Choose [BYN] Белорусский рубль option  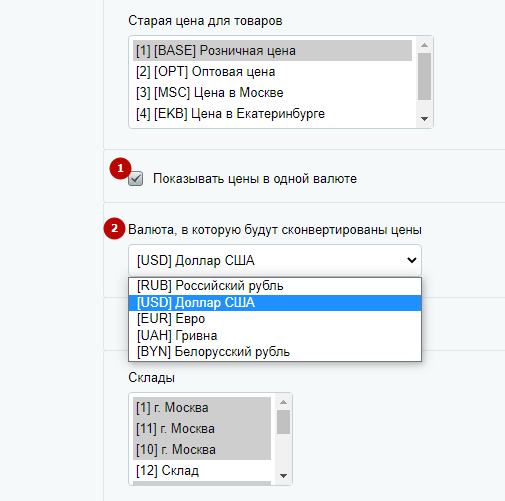pos(275,352)
